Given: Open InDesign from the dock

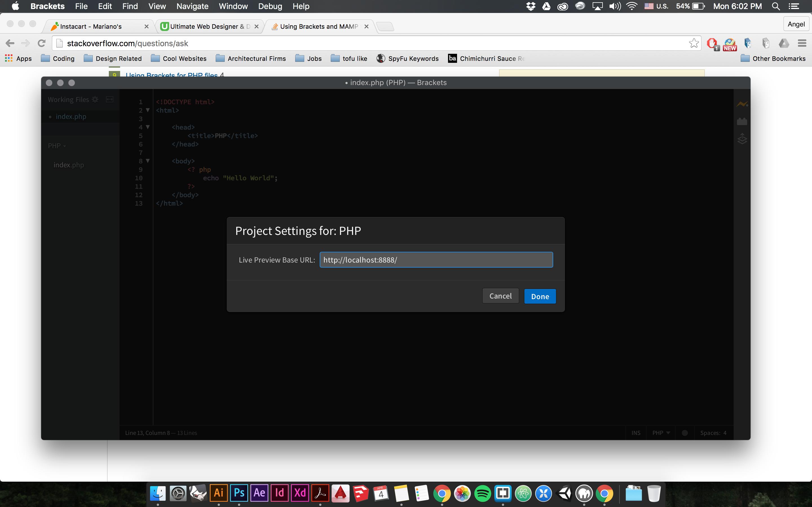Looking at the screenshot, I should [279, 493].
